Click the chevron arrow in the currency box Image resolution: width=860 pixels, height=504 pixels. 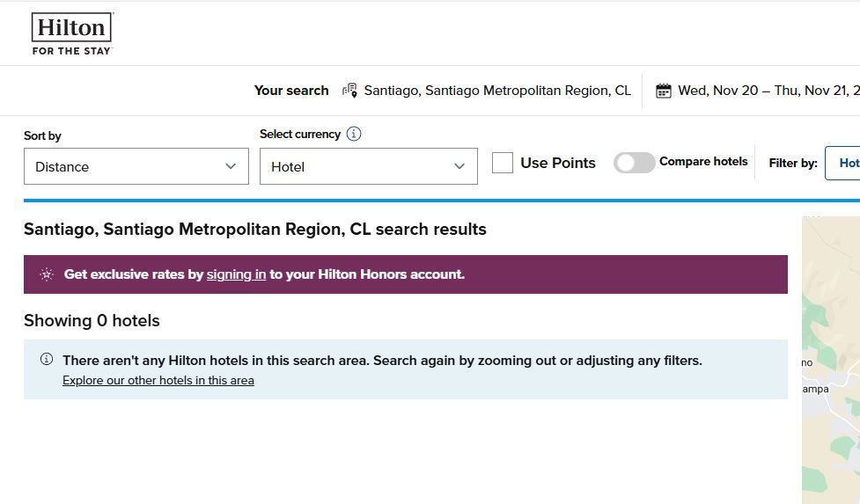[x=459, y=166]
